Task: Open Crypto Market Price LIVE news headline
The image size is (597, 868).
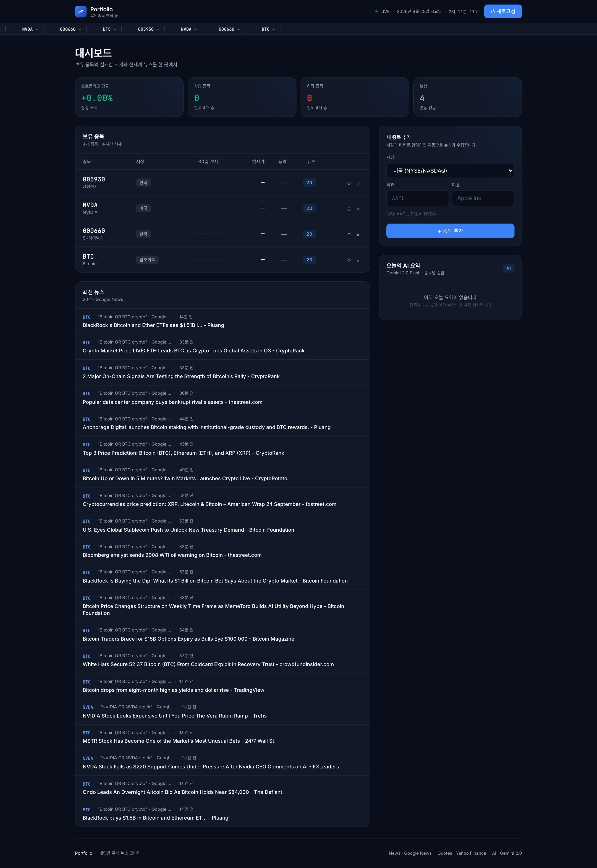Action: [193, 351]
